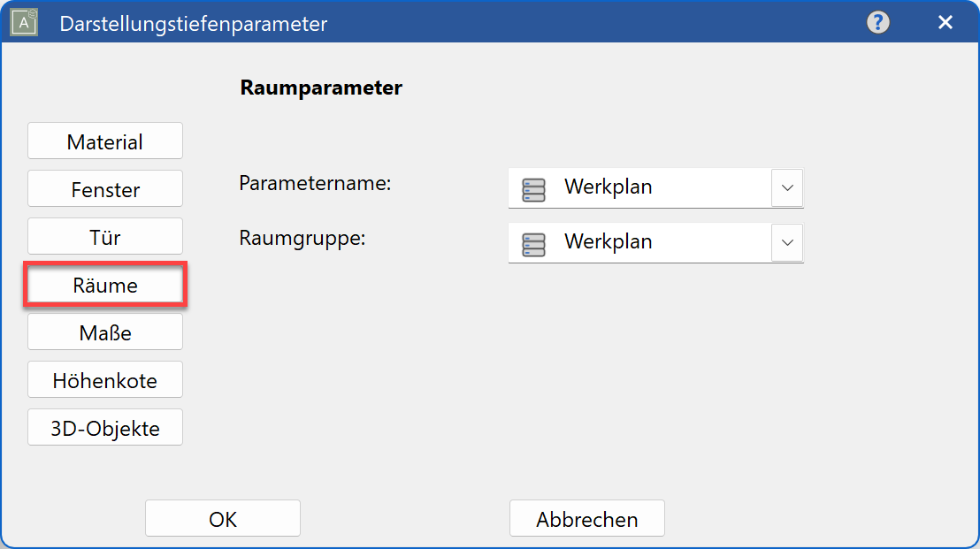Confirm settings with OK

point(222,518)
